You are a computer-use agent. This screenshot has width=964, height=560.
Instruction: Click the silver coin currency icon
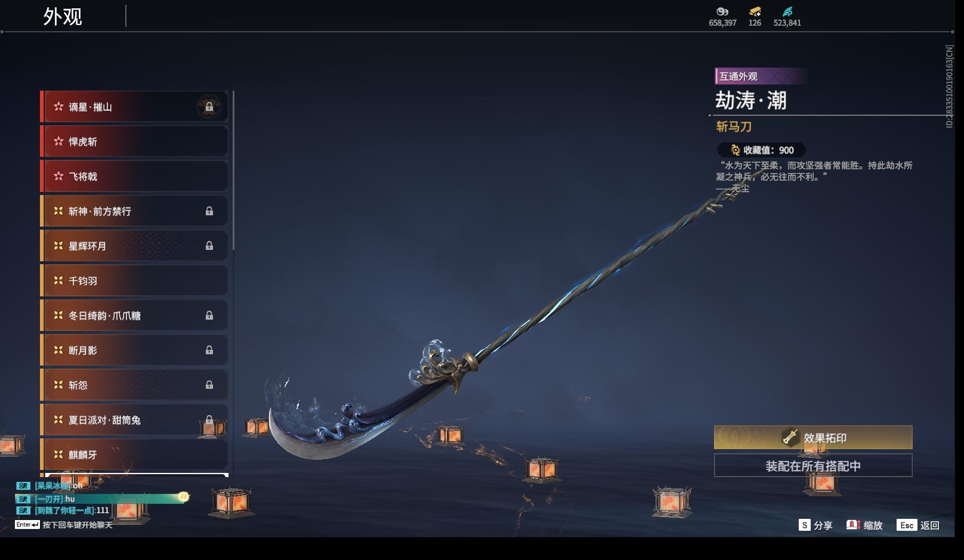click(722, 11)
